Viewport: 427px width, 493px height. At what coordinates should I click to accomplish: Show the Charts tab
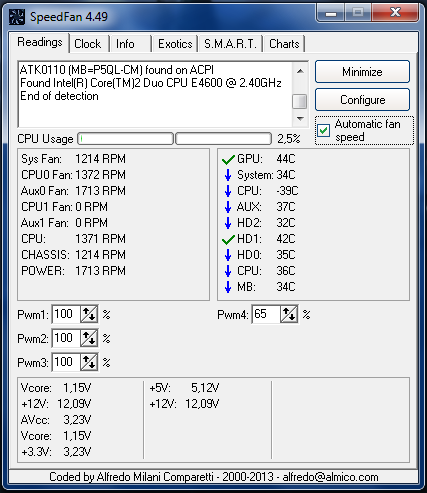[x=284, y=44]
